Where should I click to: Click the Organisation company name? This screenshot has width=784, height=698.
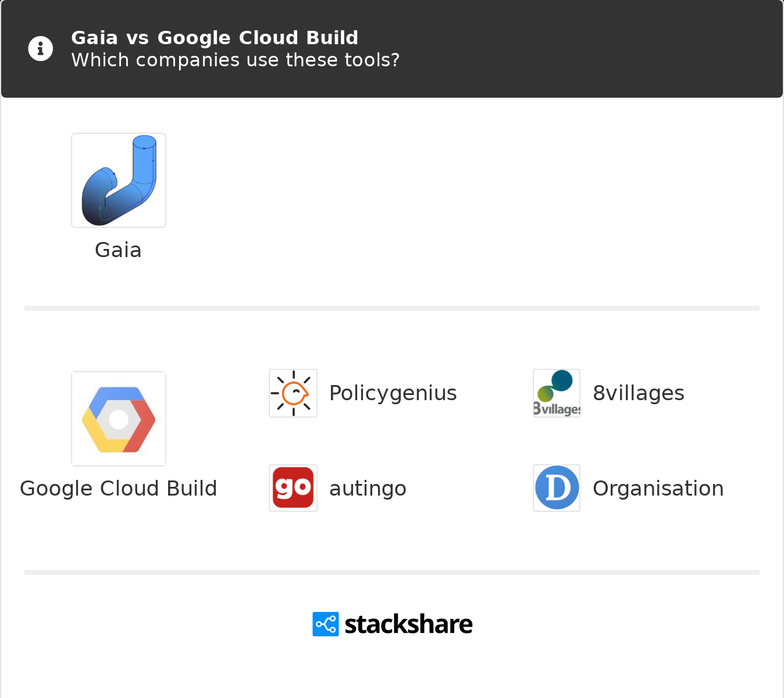coord(658,489)
